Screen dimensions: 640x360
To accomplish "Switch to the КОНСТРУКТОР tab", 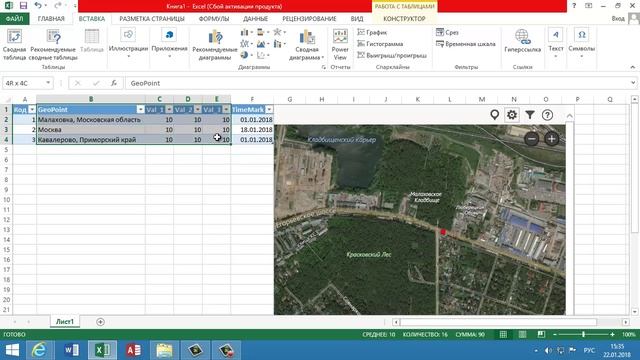I will 404,19.
